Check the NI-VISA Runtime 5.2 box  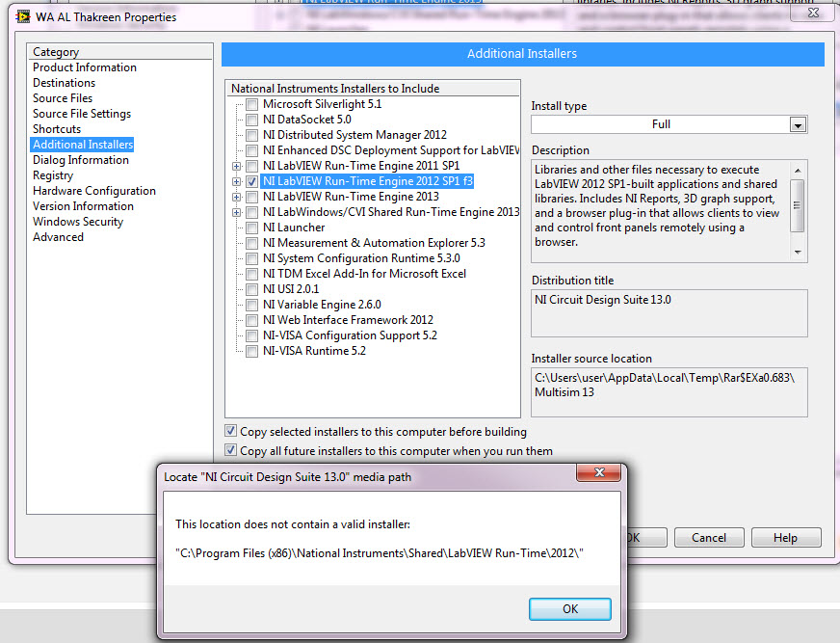point(251,352)
